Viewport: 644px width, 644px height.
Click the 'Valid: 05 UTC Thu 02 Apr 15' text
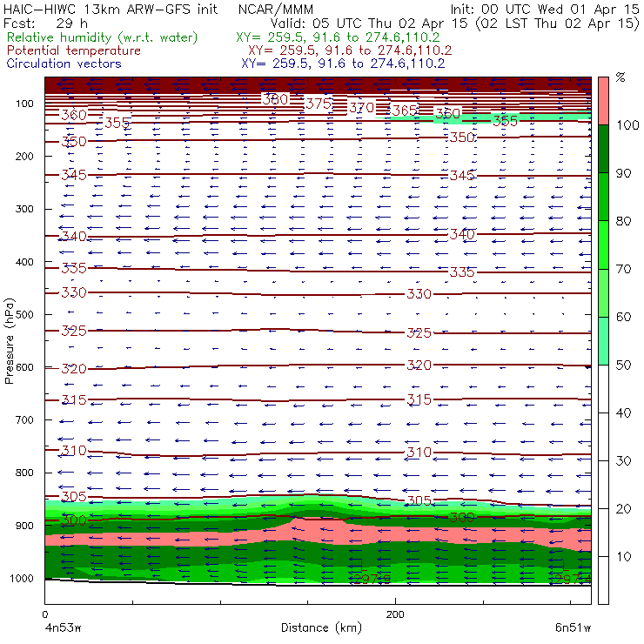click(368, 23)
